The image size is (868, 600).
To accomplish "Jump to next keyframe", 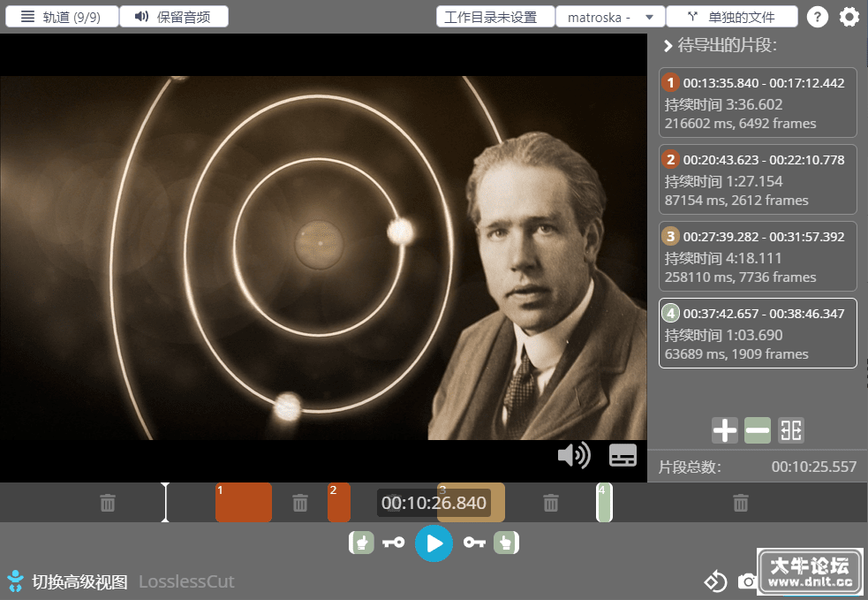I will point(474,543).
